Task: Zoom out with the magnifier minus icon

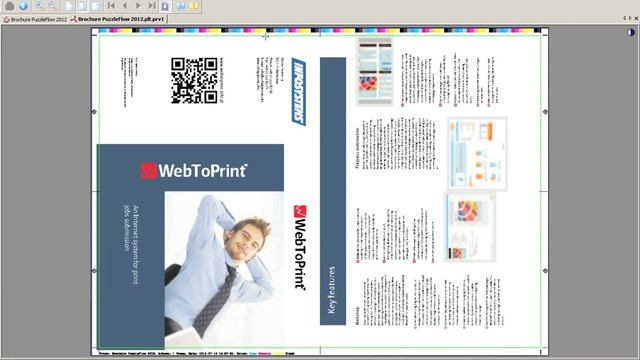Action: pyautogui.click(x=52, y=6)
